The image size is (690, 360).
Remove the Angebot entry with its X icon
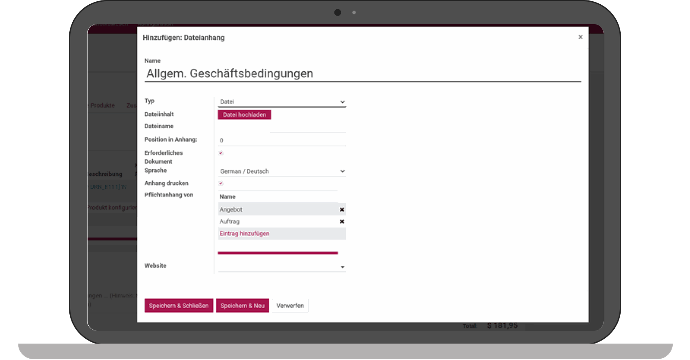coord(342,210)
